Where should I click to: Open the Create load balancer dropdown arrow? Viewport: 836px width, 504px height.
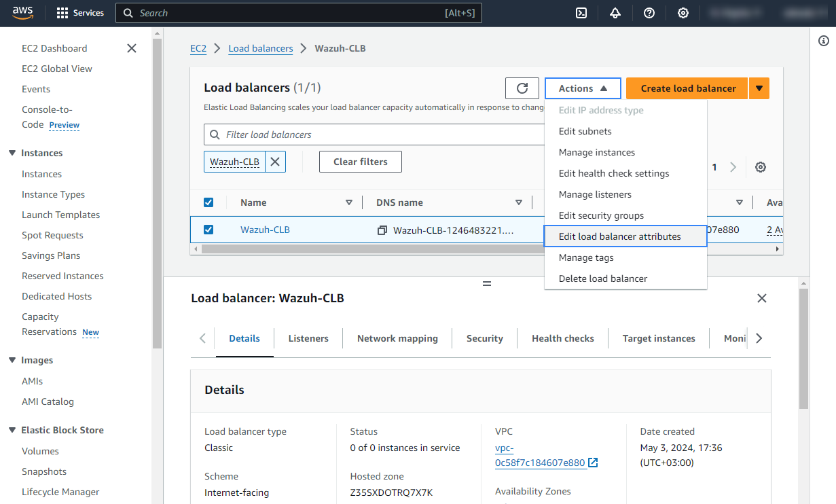click(759, 88)
